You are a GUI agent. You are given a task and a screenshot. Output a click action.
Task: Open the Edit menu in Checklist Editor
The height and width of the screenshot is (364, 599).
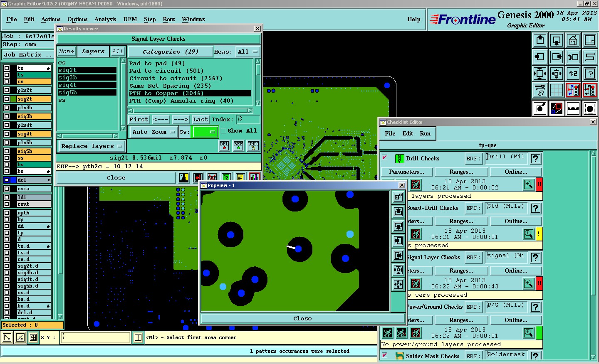408,133
